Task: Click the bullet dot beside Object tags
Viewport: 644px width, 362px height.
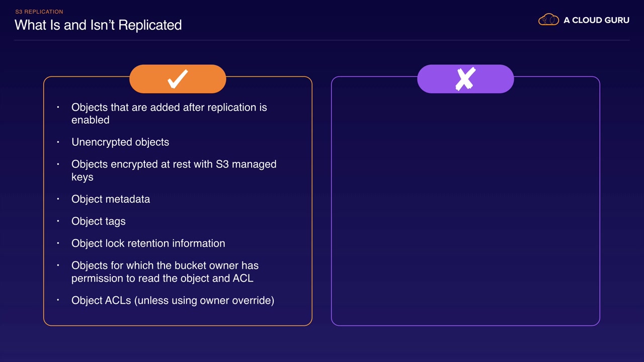Action: point(58,221)
